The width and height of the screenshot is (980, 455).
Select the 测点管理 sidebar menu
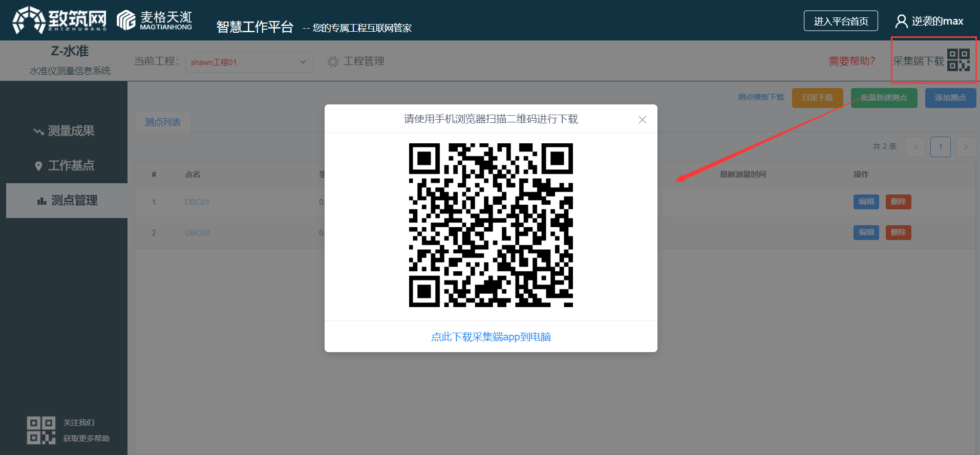pos(67,201)
